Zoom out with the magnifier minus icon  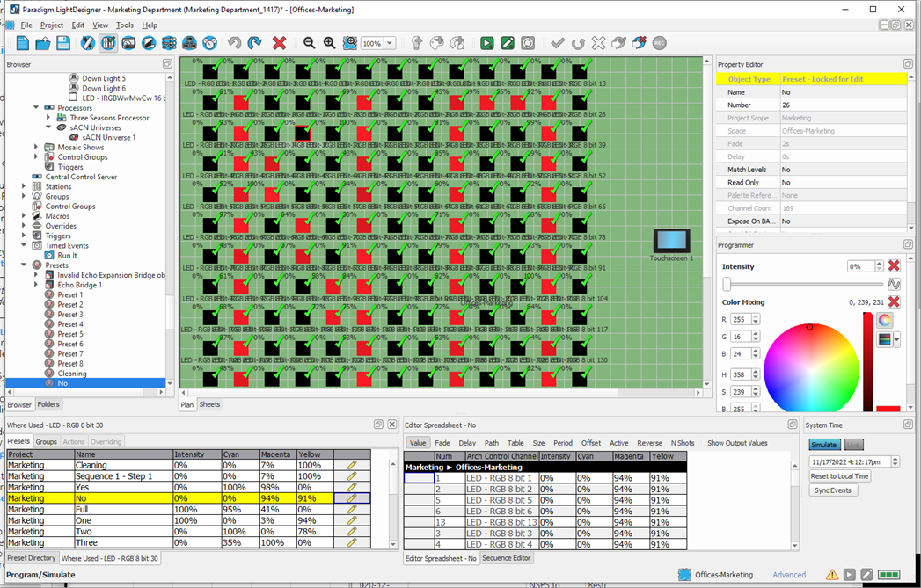click(309, 43)
